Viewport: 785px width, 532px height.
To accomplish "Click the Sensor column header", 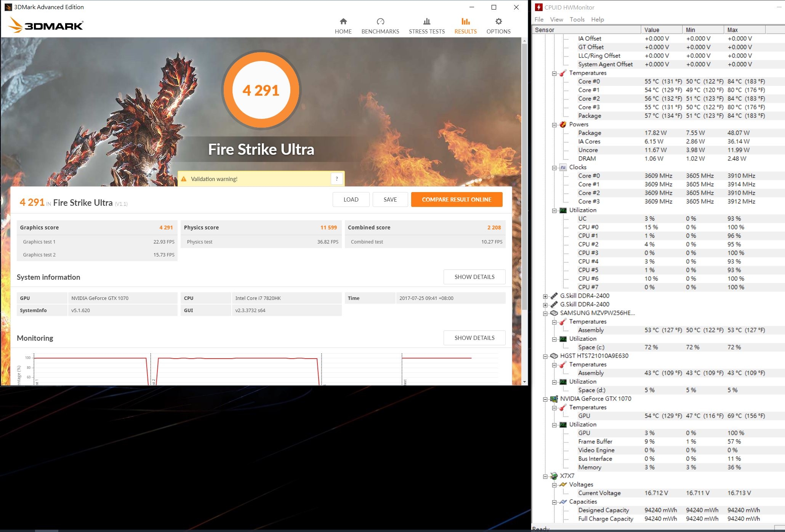I will 586,30.
